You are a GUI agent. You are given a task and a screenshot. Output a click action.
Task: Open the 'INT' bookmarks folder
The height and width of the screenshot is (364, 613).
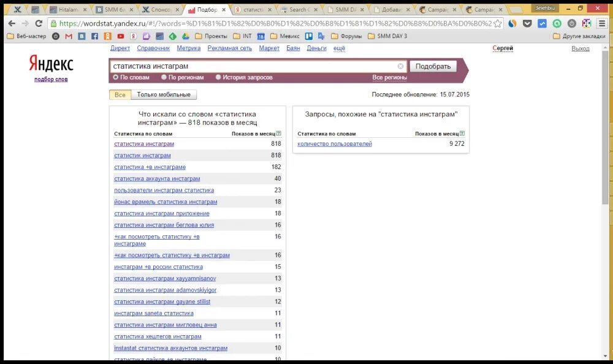tap(242, 36)
